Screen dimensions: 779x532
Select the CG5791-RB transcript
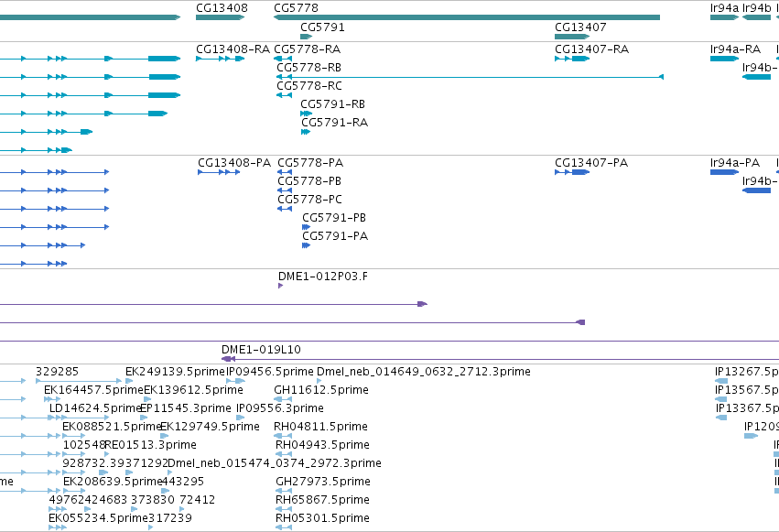point(306,114)
